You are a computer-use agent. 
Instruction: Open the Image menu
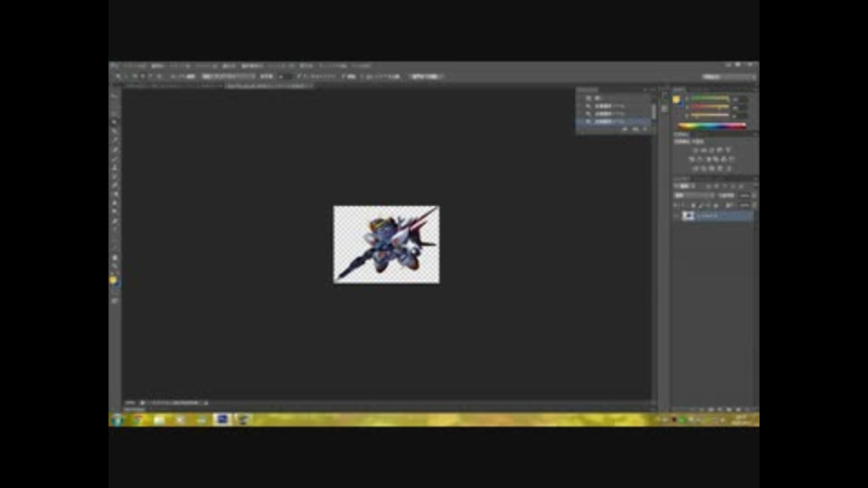(180, 66)
